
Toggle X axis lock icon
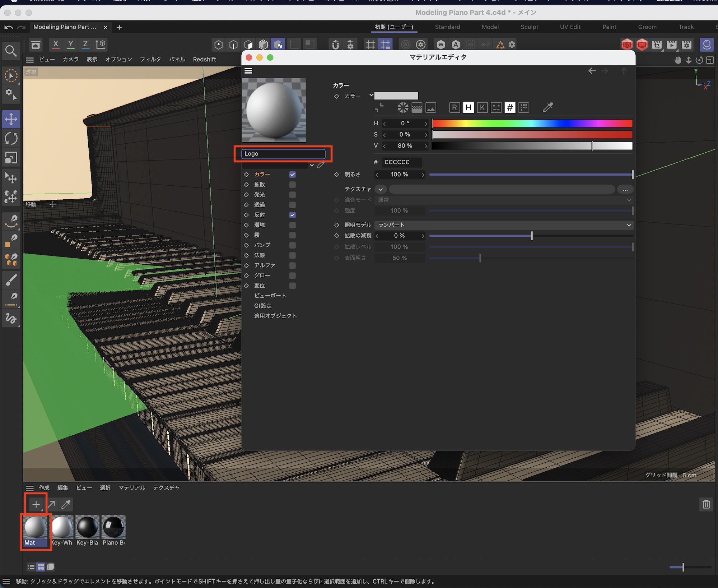click(56, 45)
